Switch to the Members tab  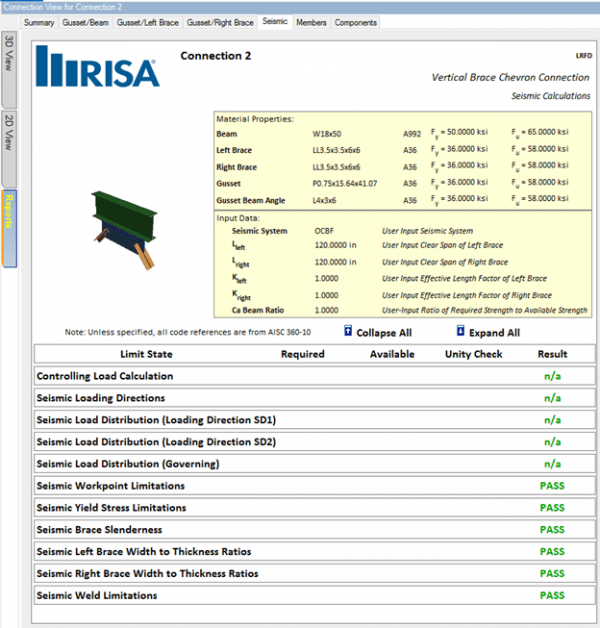point(311,22)
